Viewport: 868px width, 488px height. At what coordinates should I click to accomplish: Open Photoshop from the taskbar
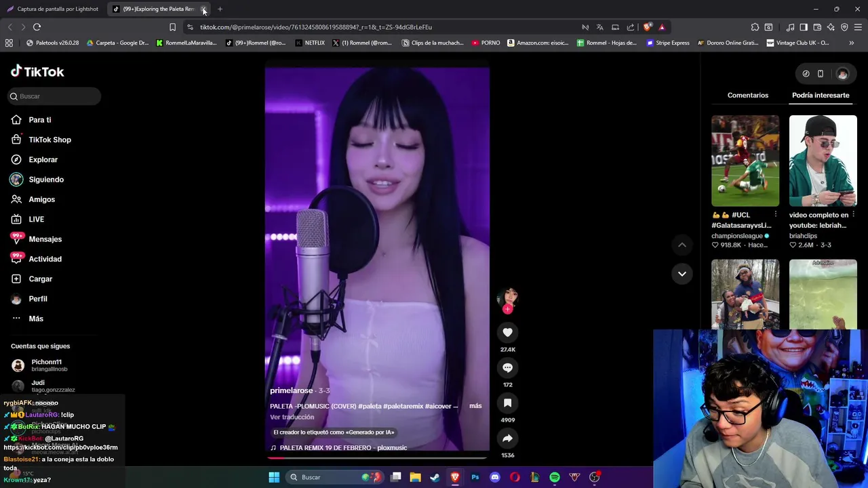(475, 477)
